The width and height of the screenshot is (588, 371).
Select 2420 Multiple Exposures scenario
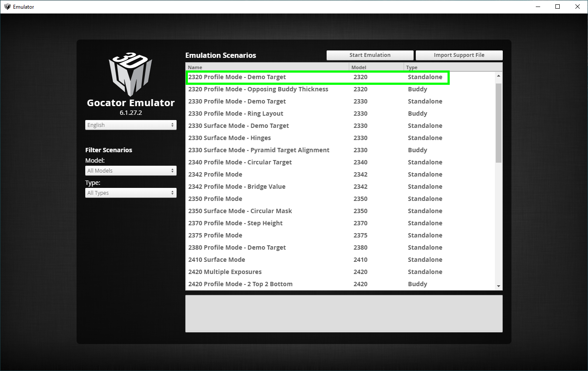tap(225, 272)
